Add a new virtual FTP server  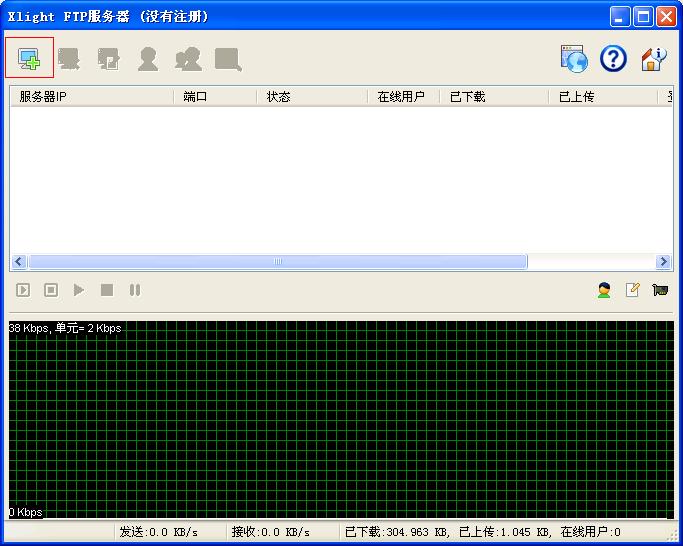(x=29, y=58)
